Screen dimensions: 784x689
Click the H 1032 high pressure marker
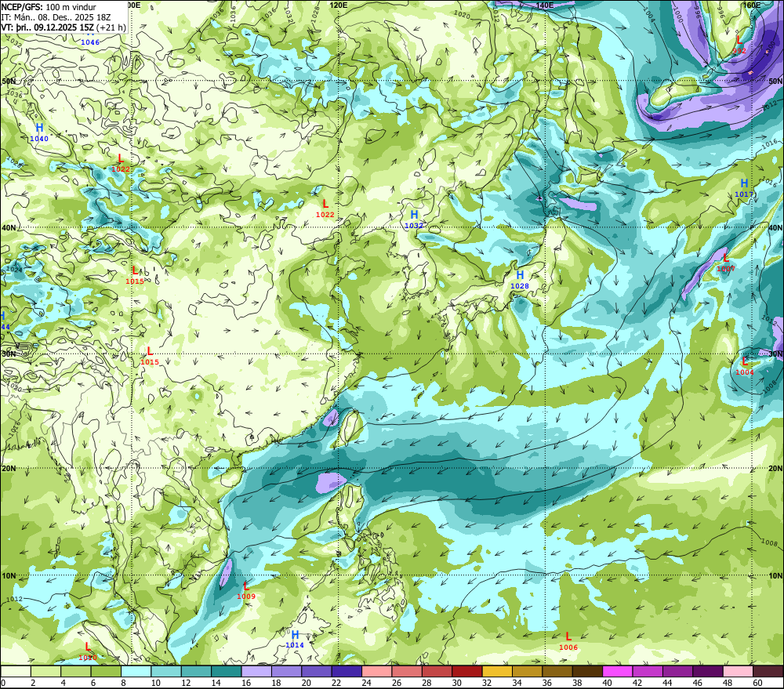414,219
